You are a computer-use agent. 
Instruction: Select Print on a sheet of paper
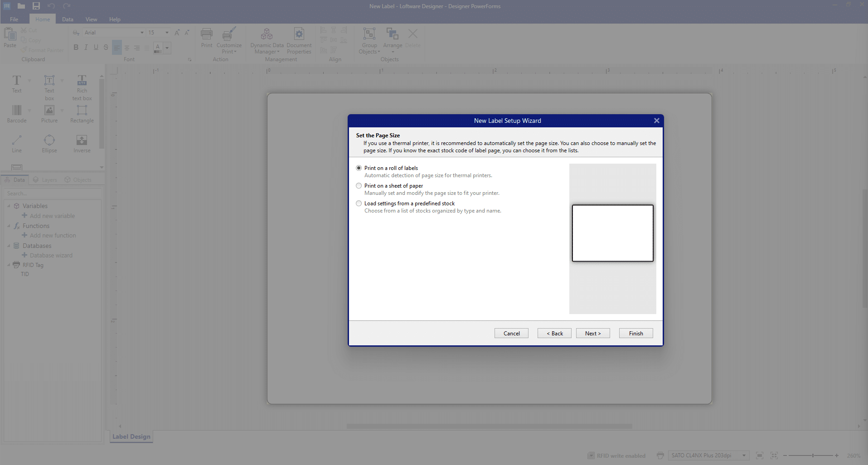[359, 185]
